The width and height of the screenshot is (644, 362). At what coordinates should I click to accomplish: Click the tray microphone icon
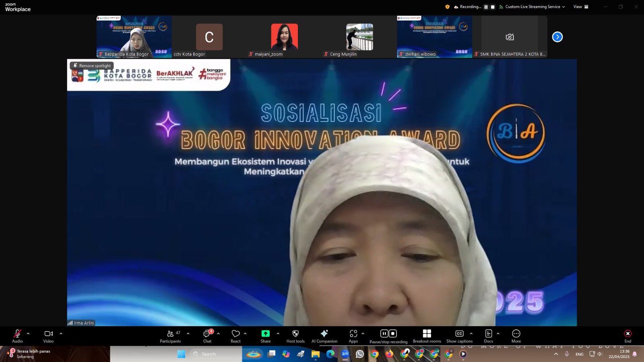click(x=567, y=354)
